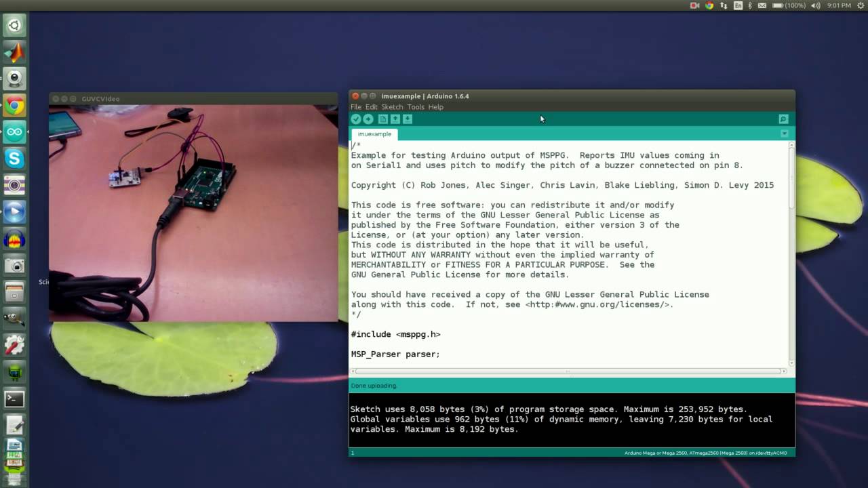Open the blue media player icon in dock
Image resolution: width=868 pixels, height=488 pixels.
[x=14, y=211]
